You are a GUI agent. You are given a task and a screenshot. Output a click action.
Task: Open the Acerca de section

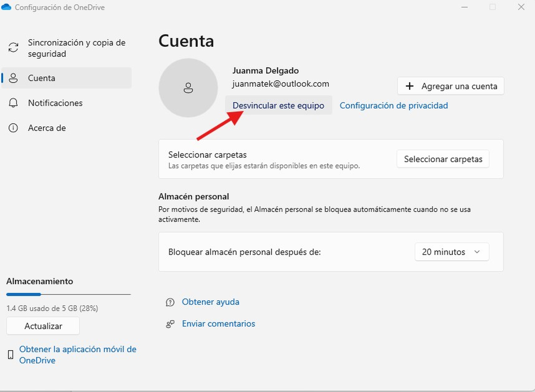[66, 128]
